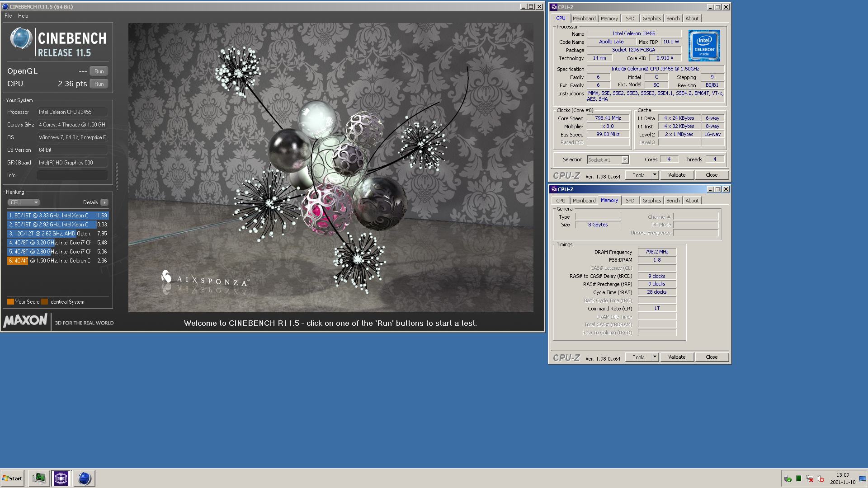The width and height of the screenshot is (868, 488).
Task: Select ranking row 12C/12T AMD Opteron
Action: pos(58,234)
